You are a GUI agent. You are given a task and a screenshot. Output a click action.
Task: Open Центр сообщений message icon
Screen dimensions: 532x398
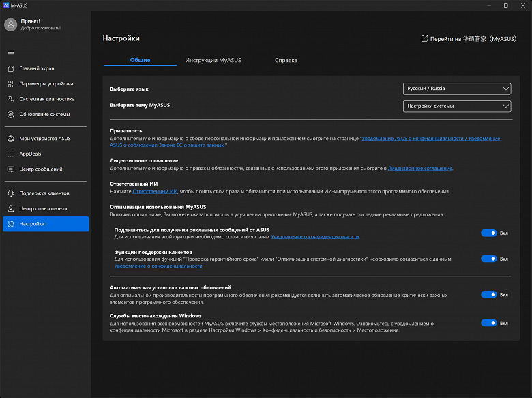point(10,169)
